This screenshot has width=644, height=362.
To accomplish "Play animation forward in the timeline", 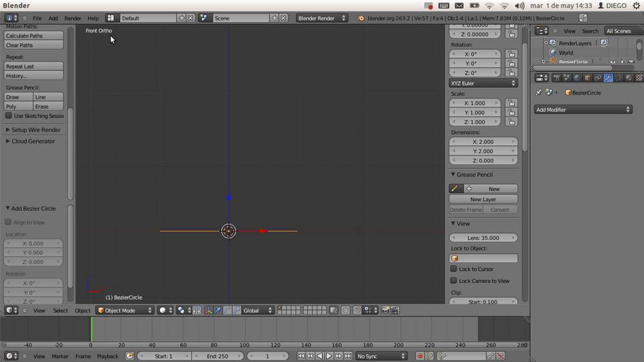I will pyautogui.click(x=329, y=356).
